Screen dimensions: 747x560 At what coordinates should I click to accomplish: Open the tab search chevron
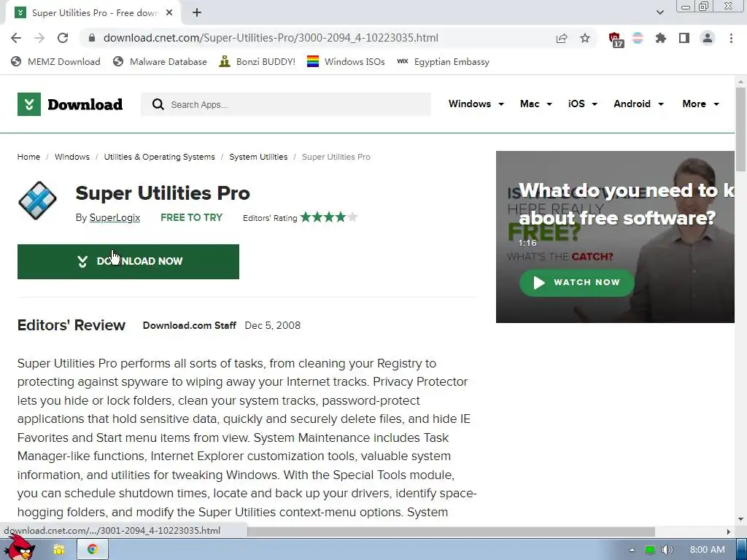pos(659,13)
